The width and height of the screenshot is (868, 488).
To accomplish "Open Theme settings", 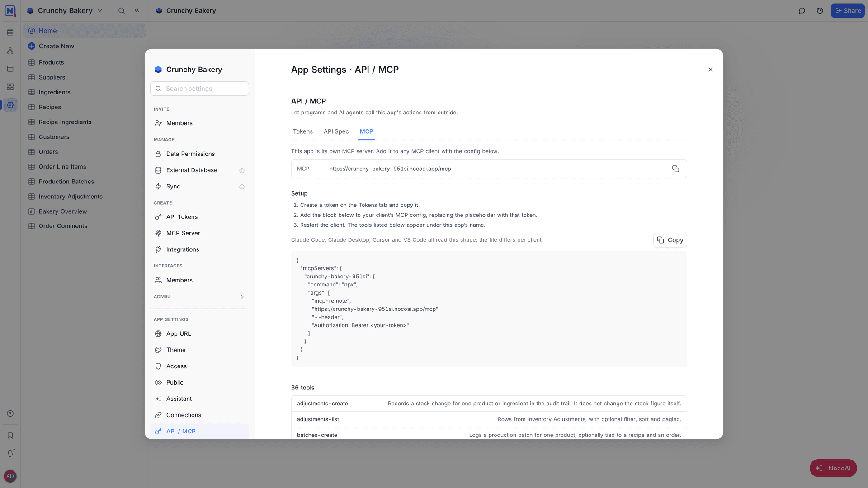I will click(x=199, y=350).
